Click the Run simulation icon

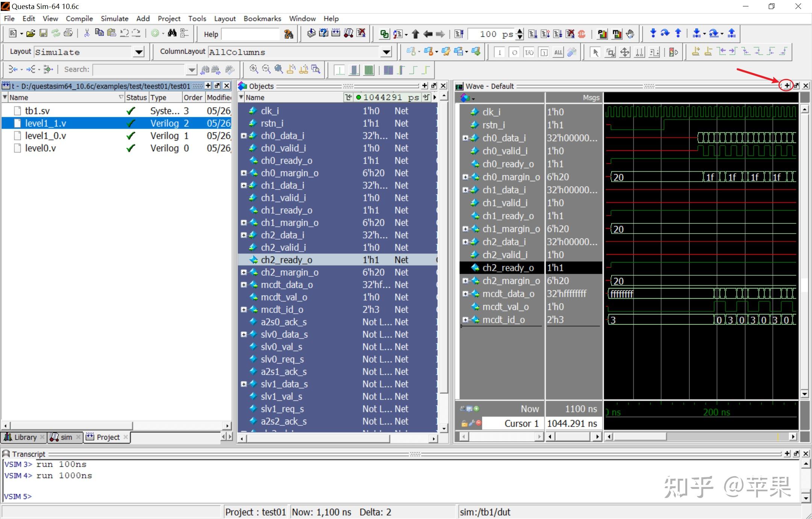click(533, 34)
